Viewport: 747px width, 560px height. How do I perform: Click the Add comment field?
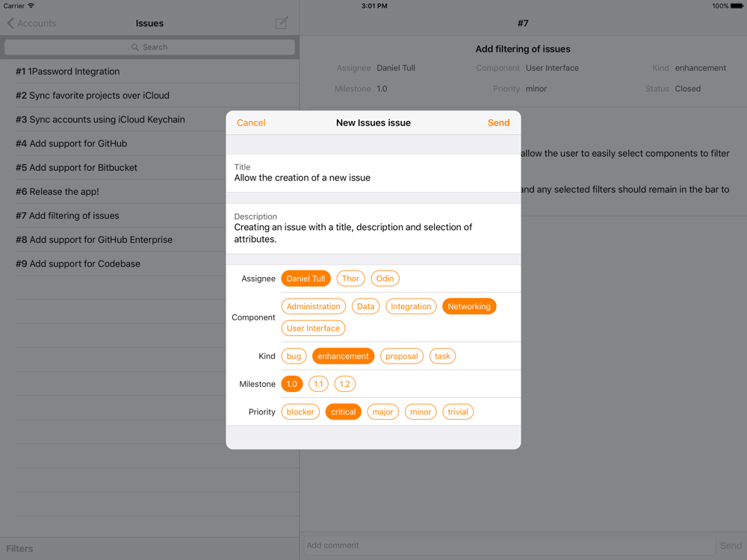coord(509,545)
